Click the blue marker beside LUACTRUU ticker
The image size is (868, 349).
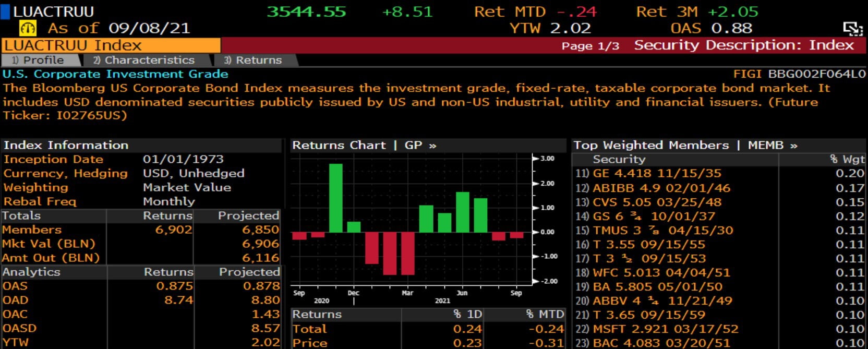[5, 11]
